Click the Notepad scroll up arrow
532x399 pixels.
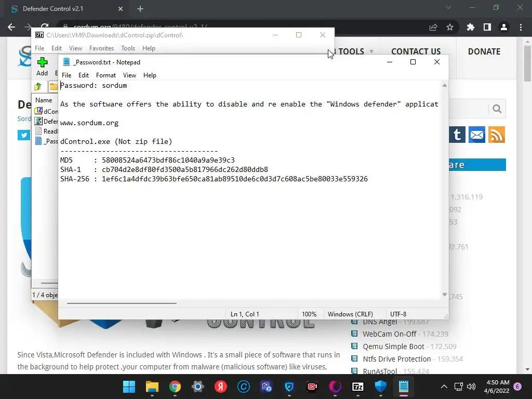click(445, 86)
